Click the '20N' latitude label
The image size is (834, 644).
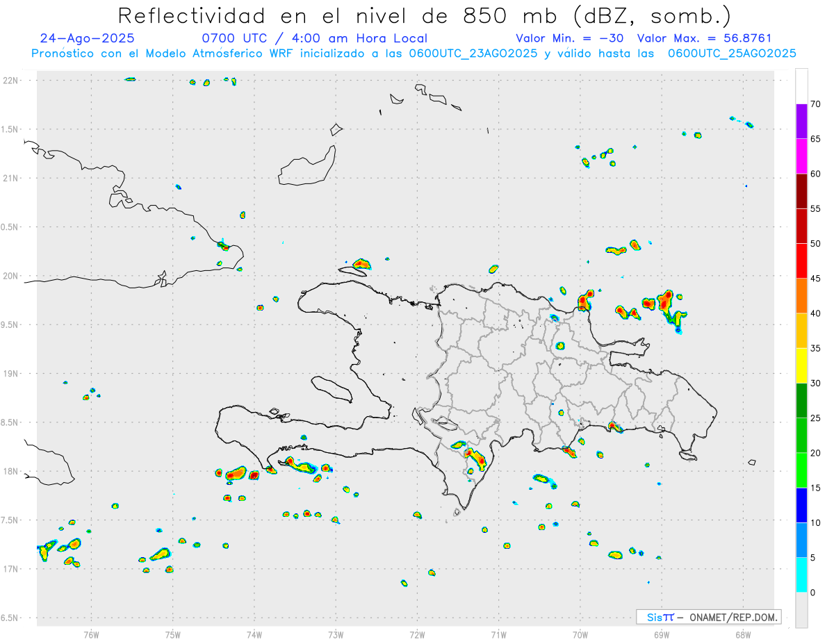[x=10, y=276]
